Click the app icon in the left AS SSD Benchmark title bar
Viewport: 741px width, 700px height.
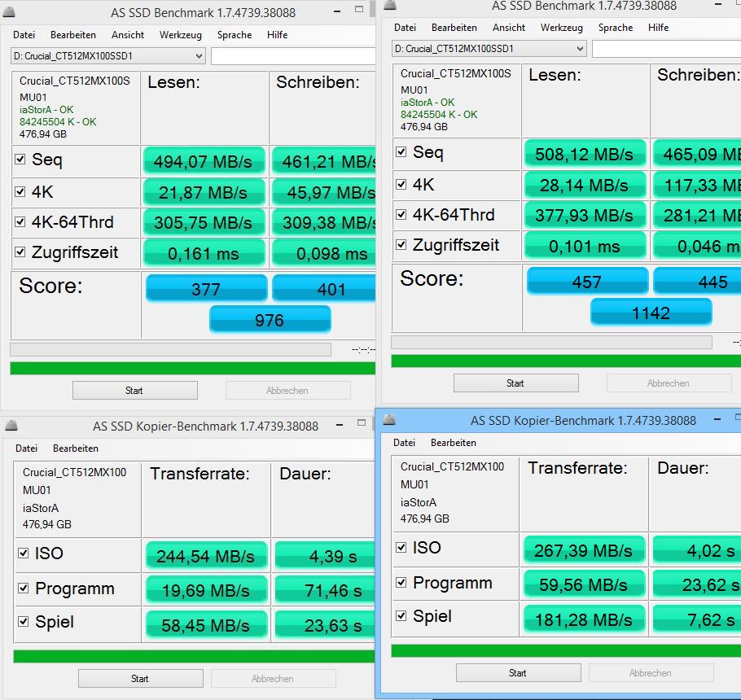(x=9, y=12)
